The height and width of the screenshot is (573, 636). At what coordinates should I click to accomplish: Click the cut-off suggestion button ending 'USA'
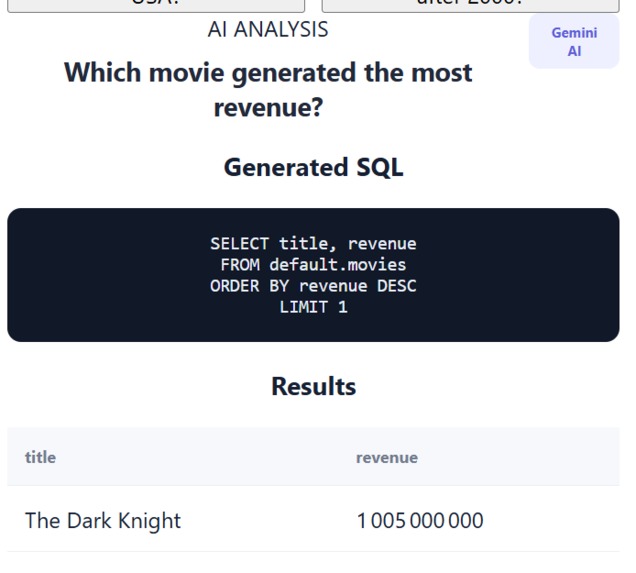(x=158, y=6)
